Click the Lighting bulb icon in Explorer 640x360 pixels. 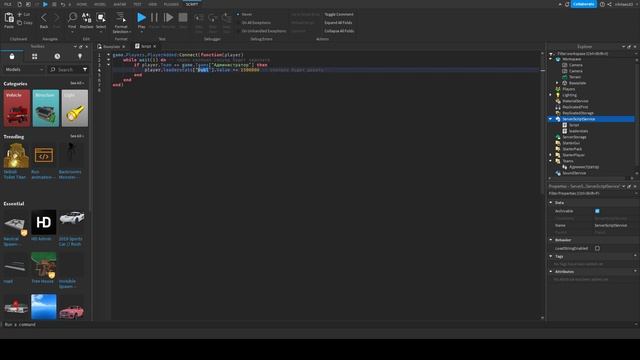tap(558, 95)
